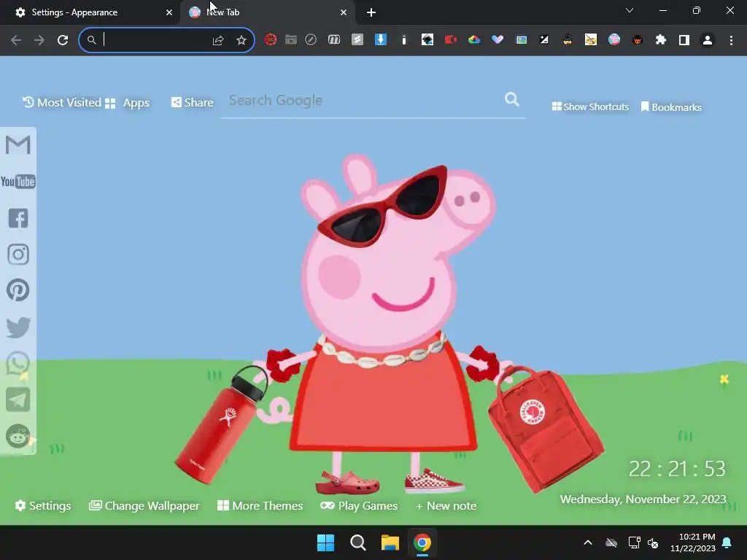Click the compass-style extension icon
The image size is (747, 560).
pyautogui.click(x=311, y=39)
